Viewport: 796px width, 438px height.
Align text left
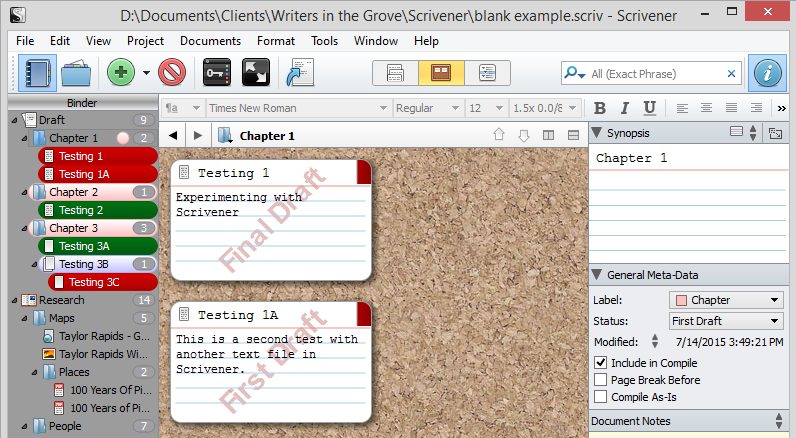pyautogui.click(x=682, y=108)
